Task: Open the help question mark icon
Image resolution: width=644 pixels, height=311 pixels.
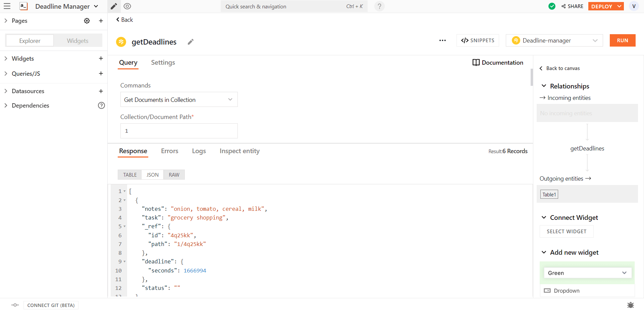Action: (379, 6)
